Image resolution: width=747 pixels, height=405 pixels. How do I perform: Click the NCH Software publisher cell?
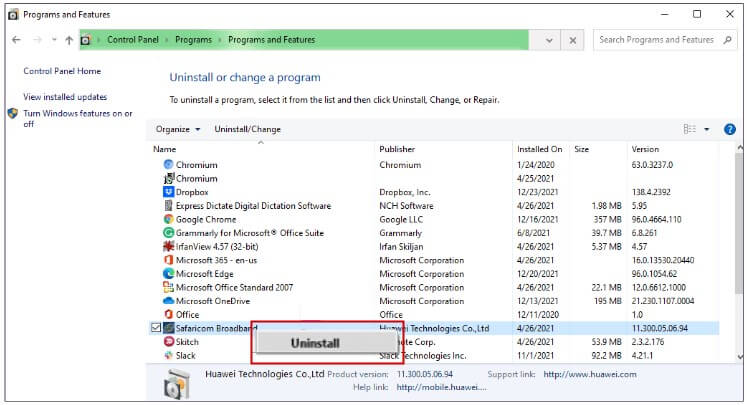click(x=406, y=206)
